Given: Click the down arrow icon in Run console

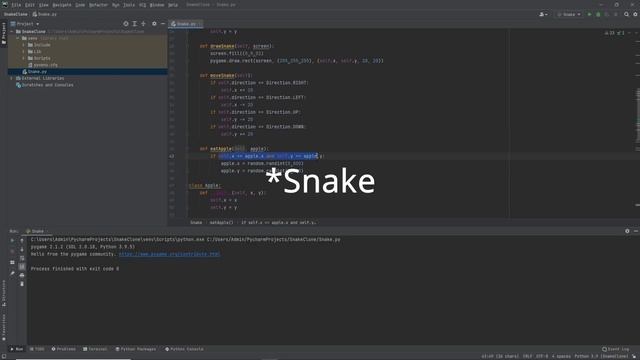Looking at the screenshot, I should 22,249.
